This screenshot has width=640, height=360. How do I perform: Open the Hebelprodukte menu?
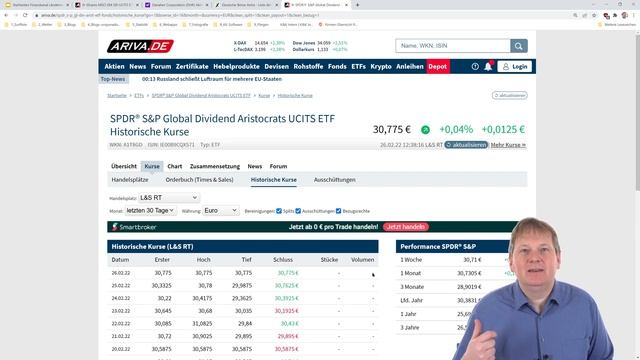click(236, 66)
